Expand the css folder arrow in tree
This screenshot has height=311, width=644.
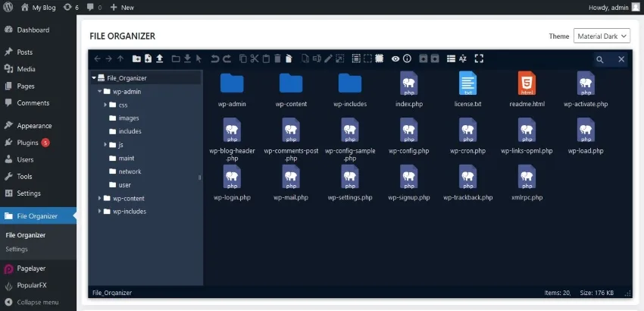pos(105,105)
